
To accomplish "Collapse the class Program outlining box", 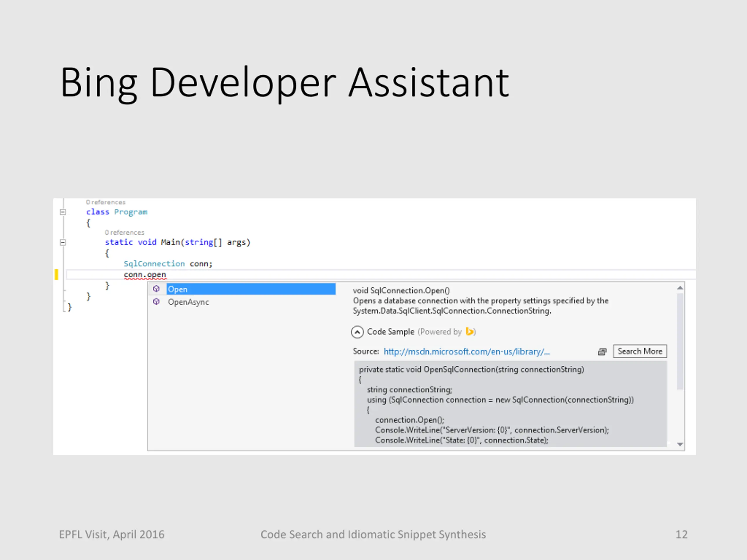I will pos(63,212).
